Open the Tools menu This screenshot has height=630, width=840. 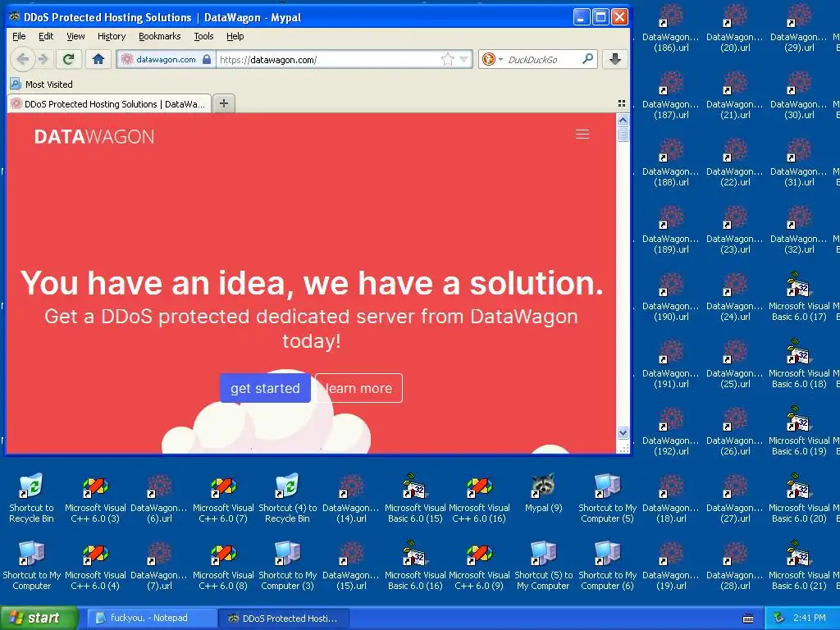tap(203, 36)
